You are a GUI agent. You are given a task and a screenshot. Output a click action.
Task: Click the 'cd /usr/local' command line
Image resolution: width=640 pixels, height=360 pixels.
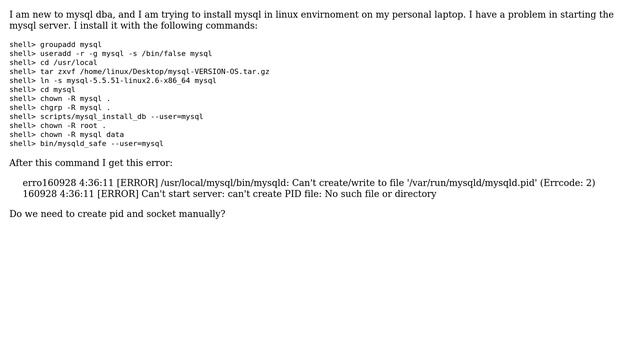coord(53,62)
